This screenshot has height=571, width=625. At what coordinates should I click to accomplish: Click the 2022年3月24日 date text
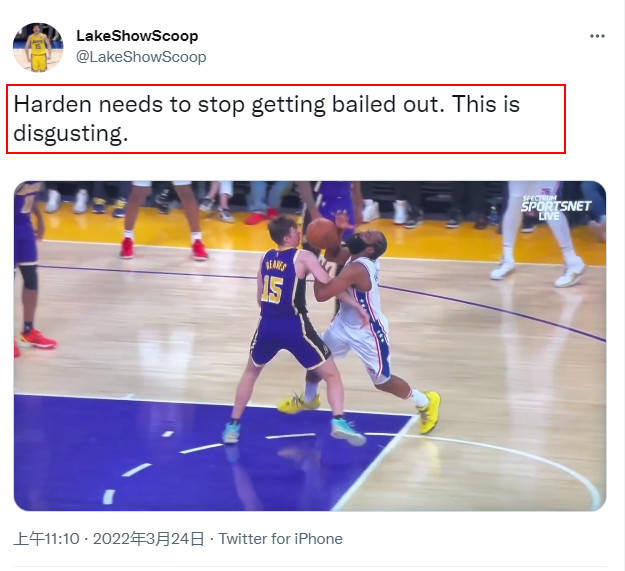(x=148, y=539)
